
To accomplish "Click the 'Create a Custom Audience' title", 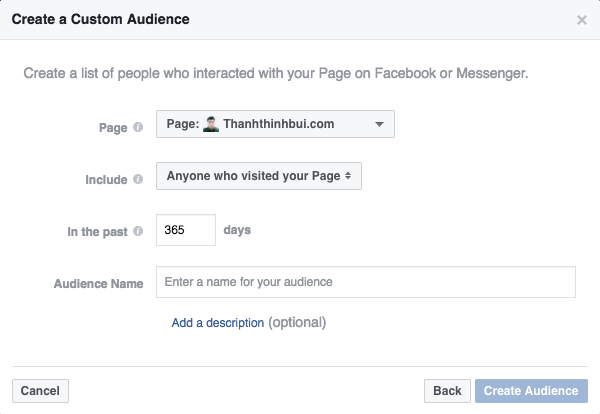I will click(100, 19).
